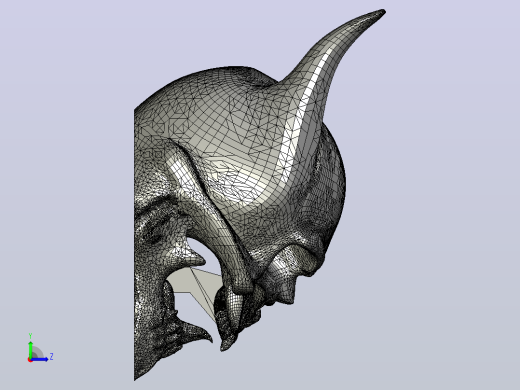The height and width of the screenshot is (390, 520).
Task: Click the red X axis dot at triad origin
Action: [x=30, y=360]
